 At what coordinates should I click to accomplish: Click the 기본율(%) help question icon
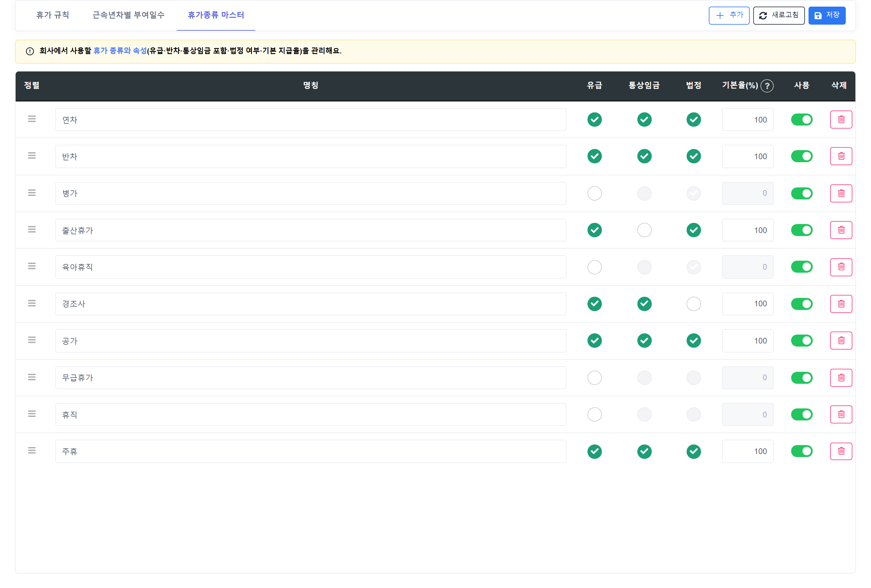pos(767,86)
